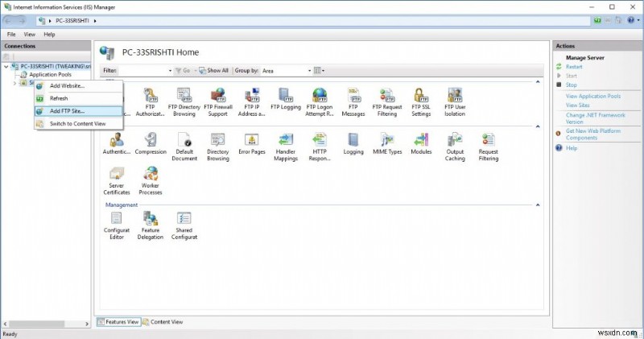Open the Output Caching feature
The image size is (644, 339).
tap(455, 147)
